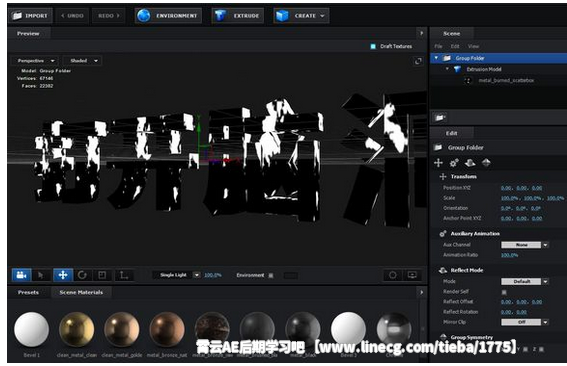The width and height of the screenshot is (567, 366).
Task: Select the clean_metal_clean gold material sphere
Action: click(77, 329)
